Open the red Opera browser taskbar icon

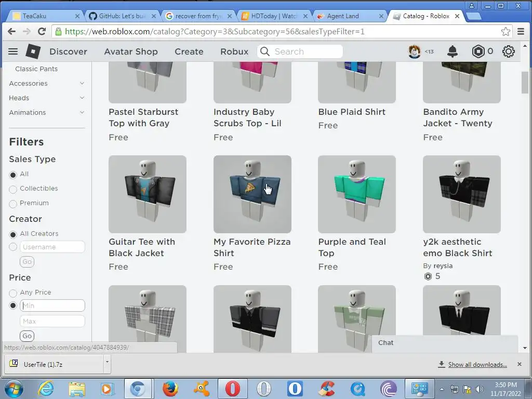(x=232, y=389)
